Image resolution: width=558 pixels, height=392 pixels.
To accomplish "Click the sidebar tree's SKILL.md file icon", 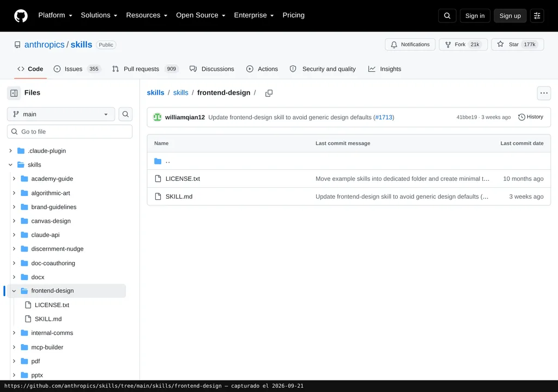I will (x=28, y=318).
